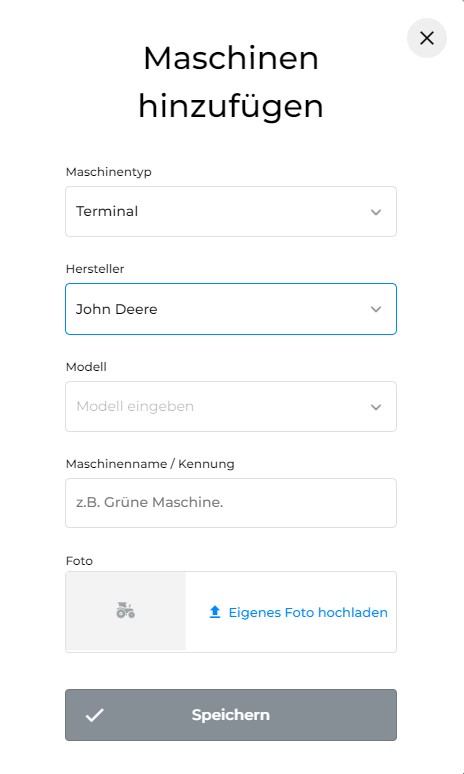Click the Maschinen hinzufügen heading
The width and height of the screenshot is (464, 774).
coord(231,82)
